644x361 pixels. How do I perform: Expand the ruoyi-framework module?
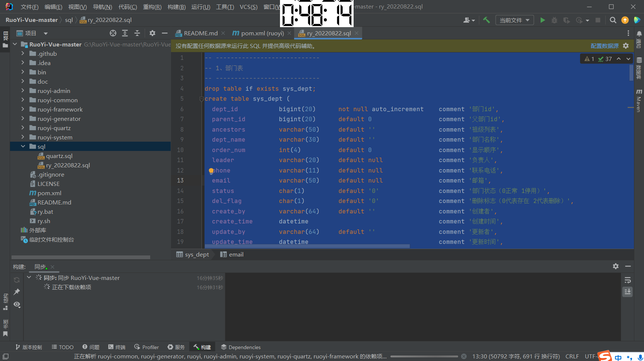pos(23,109)
